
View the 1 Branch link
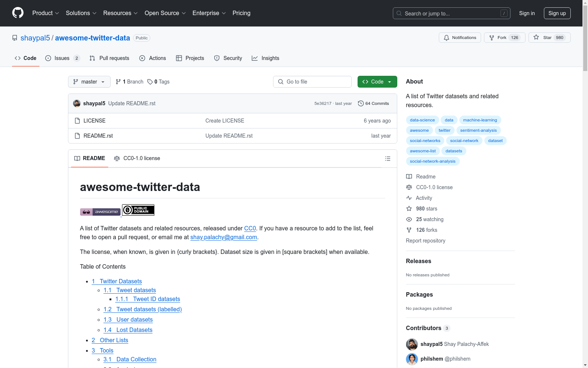click(x=129, y=82)
